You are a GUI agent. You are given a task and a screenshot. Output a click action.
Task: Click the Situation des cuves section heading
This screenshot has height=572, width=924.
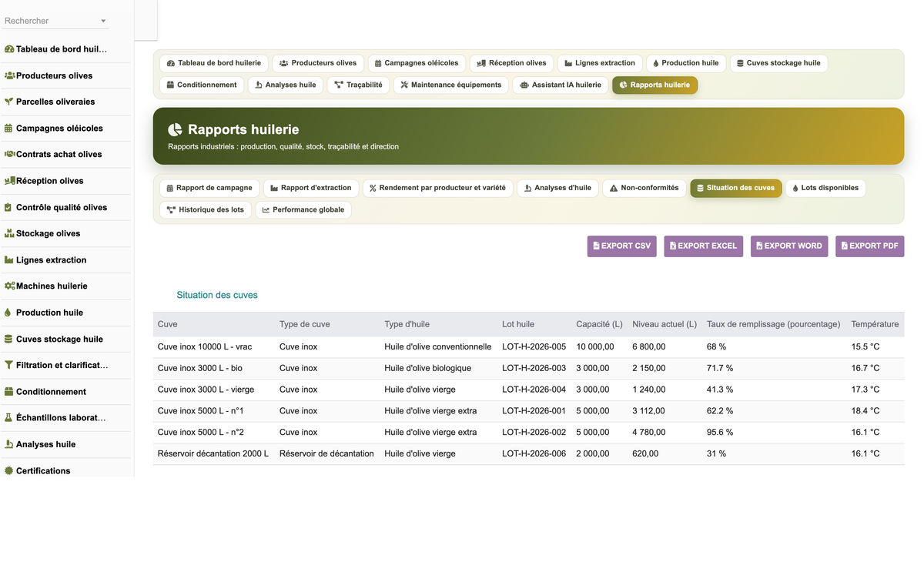click(217, 295)
